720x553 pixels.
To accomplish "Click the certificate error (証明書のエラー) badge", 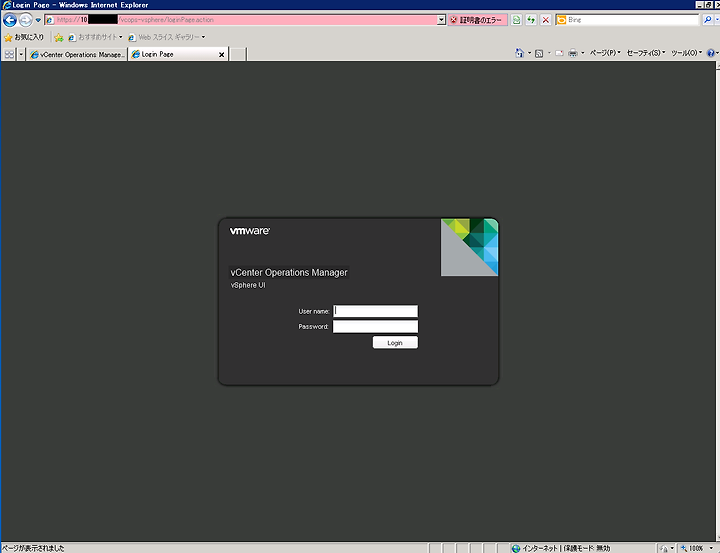I will pyautogui.click(x=477, y=20).
